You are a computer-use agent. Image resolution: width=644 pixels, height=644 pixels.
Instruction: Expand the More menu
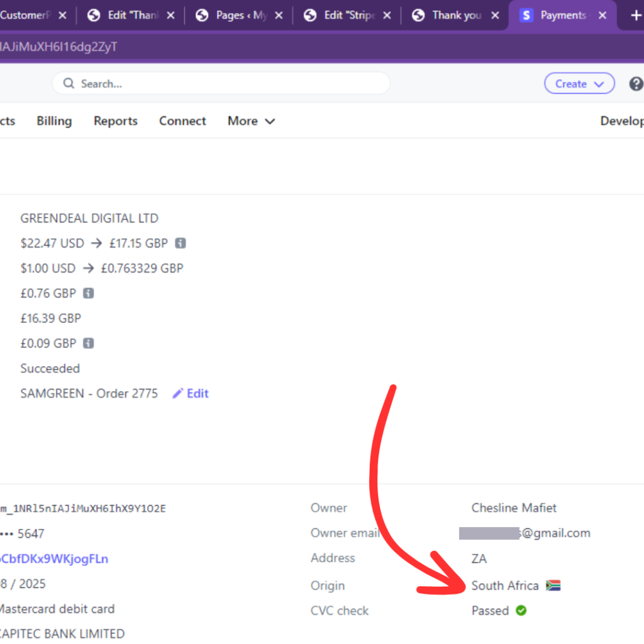click(x=251, y=121)
